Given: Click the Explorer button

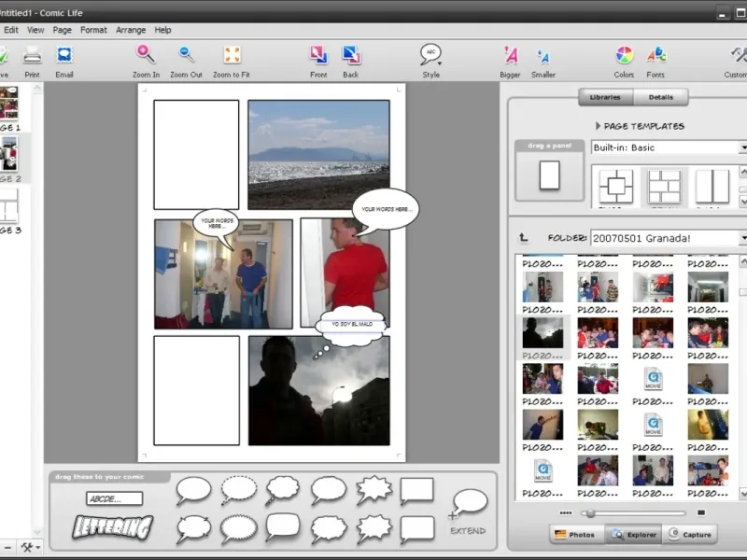Looking at the screenshot, I should click(633, 535).
